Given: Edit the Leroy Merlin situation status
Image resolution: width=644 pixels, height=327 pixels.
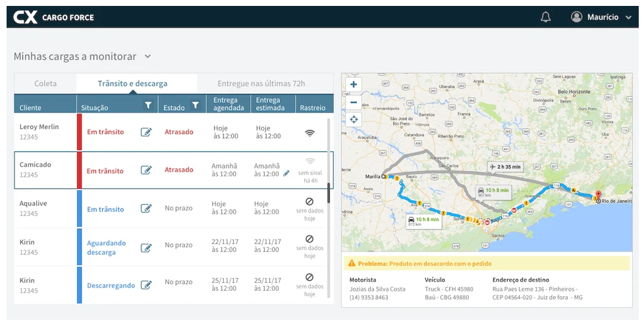Looking at the screenshot, I should coord(146,132).
